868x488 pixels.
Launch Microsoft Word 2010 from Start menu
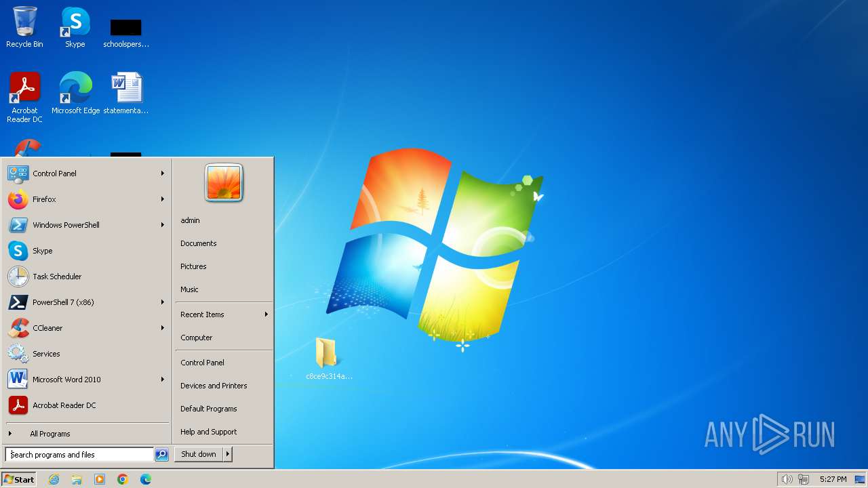(x=86, y=380)
